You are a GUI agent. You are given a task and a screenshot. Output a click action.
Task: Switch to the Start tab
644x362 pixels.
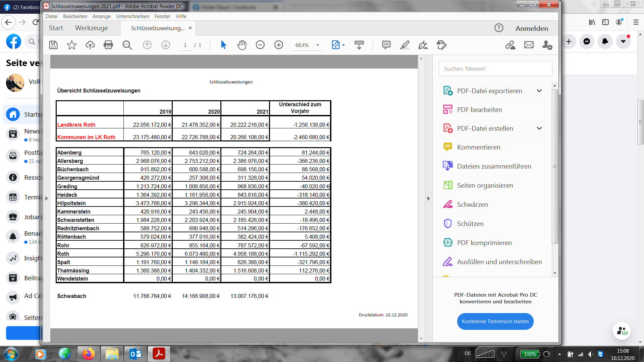coord(56,28)
